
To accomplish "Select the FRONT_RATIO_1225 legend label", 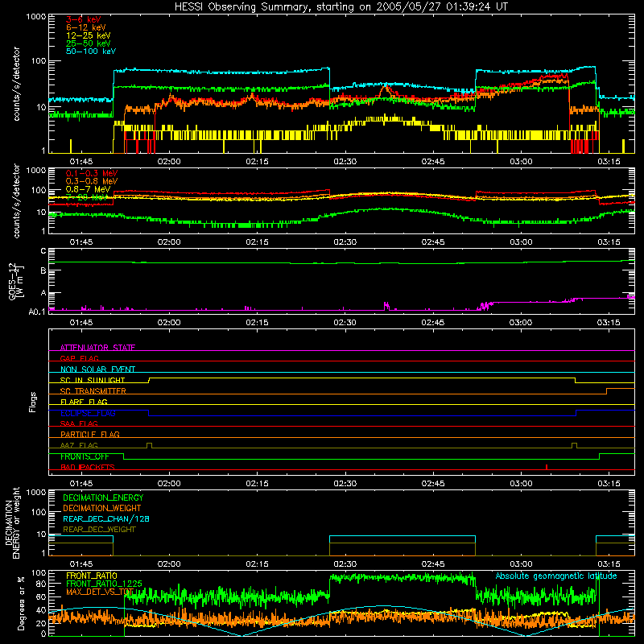I will [104, 584].
